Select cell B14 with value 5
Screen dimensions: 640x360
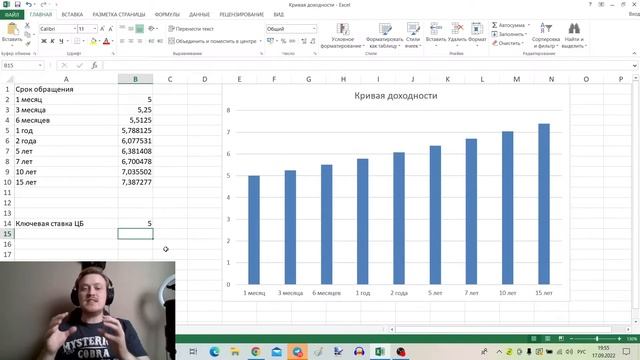[x=136, y=223]
